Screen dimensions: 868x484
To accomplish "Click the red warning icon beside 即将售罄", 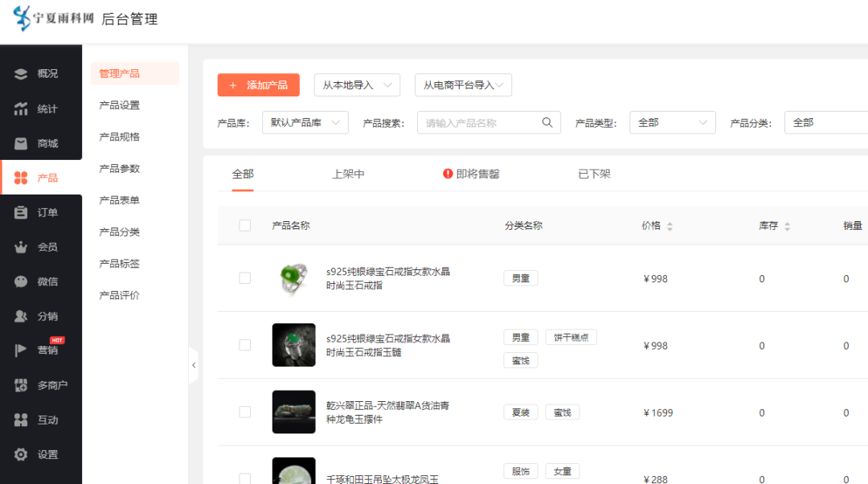I will 448,174.
